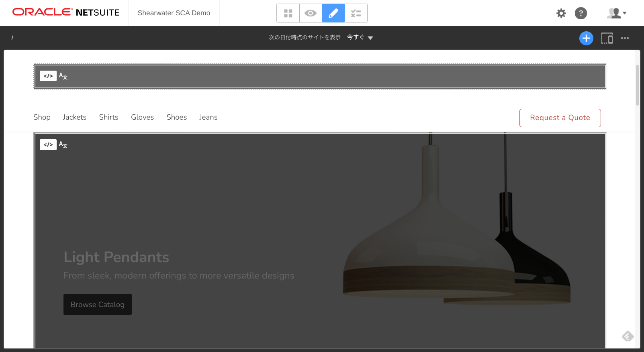
Task: Click the translate icon in top banner area
Action: 63,76
